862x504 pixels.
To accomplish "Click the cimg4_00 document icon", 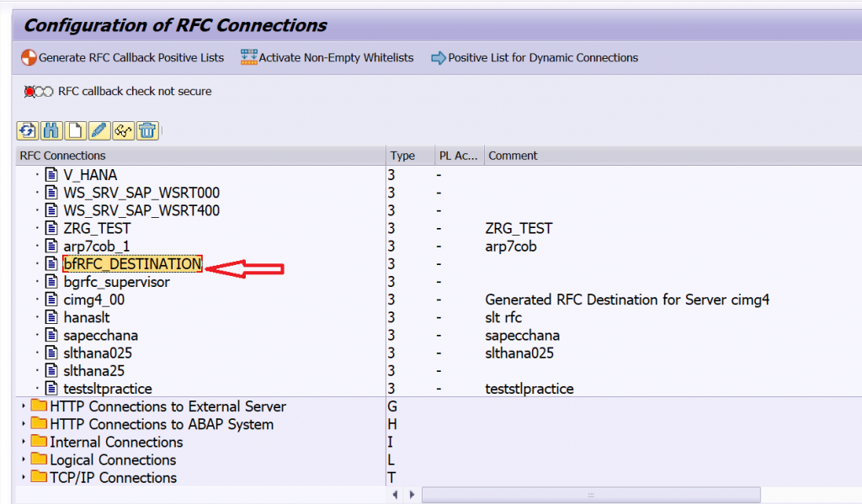I will click(x=51, y=300).
